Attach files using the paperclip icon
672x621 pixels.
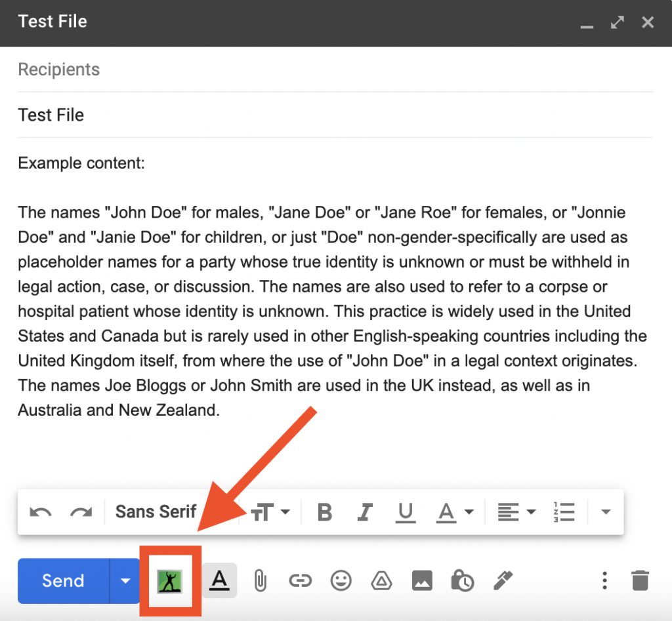pyautogui.click(x=260, y=581)
